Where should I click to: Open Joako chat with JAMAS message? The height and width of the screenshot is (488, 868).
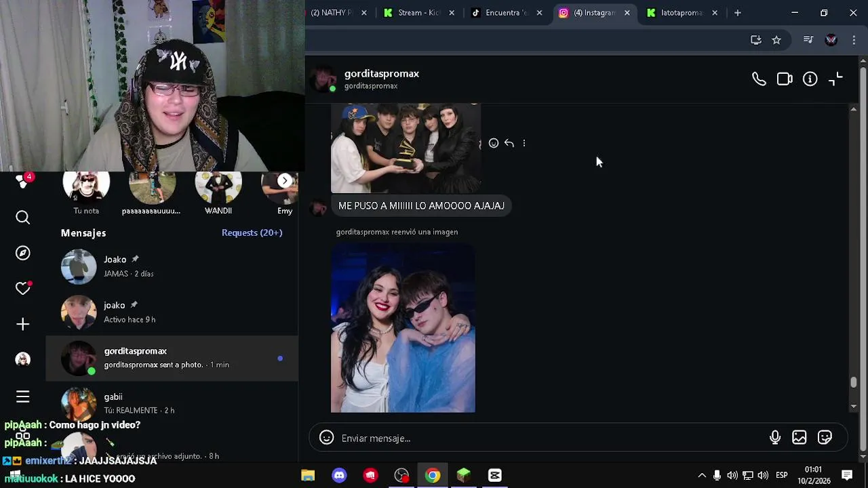pyautogui.click(x=172, y=266)
